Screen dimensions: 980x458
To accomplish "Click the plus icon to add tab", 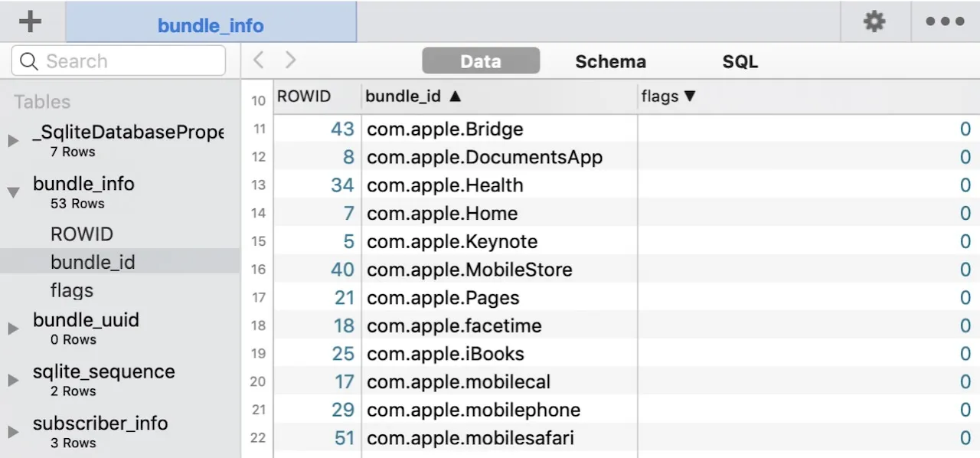I will (30, 21).
